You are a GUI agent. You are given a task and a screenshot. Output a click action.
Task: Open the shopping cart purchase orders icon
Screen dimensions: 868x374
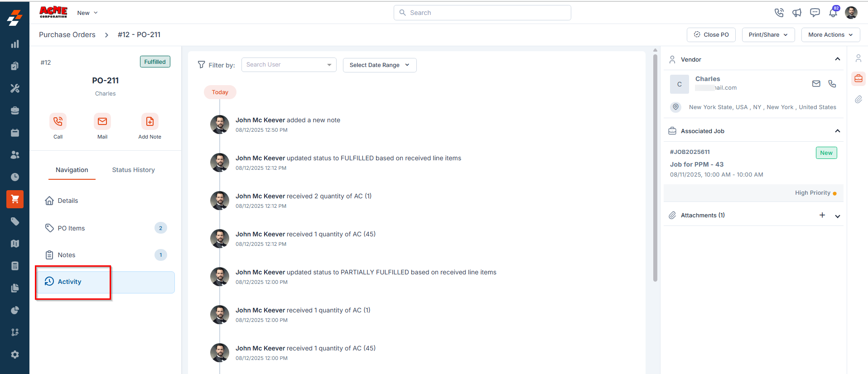(15, 199)
